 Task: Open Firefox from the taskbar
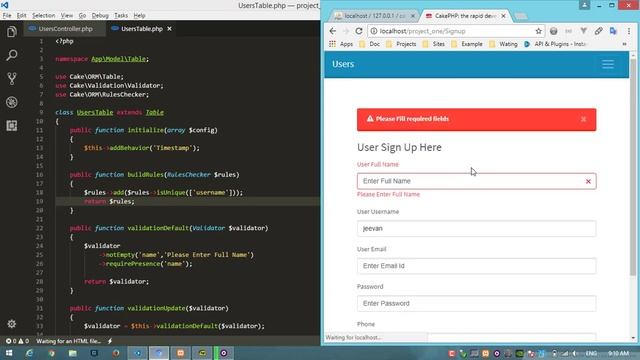click(116, 353)
